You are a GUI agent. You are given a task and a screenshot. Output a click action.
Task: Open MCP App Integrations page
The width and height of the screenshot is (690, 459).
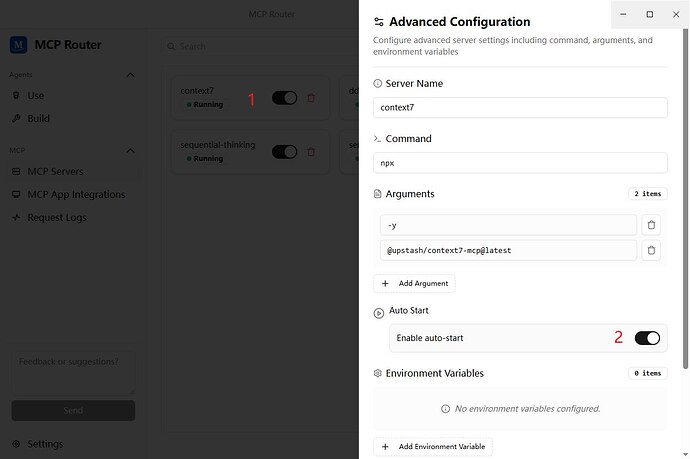pyautogui.click(x=74, y=194)
